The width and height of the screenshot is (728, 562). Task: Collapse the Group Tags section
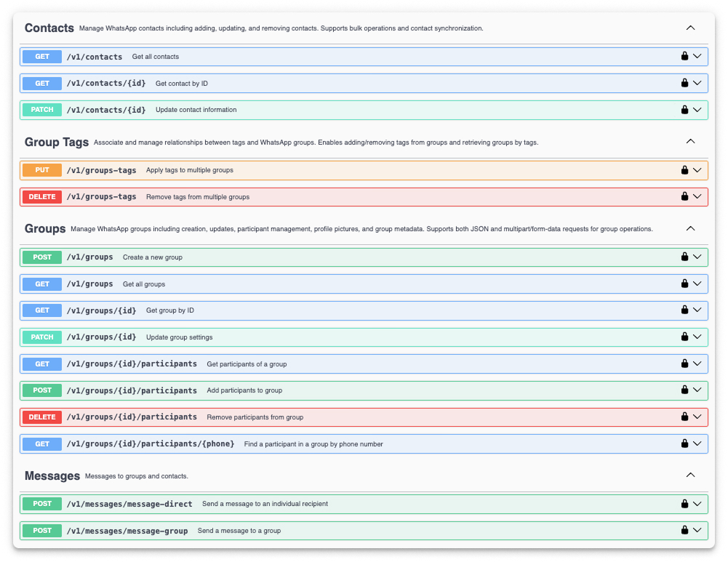point(690,141)
